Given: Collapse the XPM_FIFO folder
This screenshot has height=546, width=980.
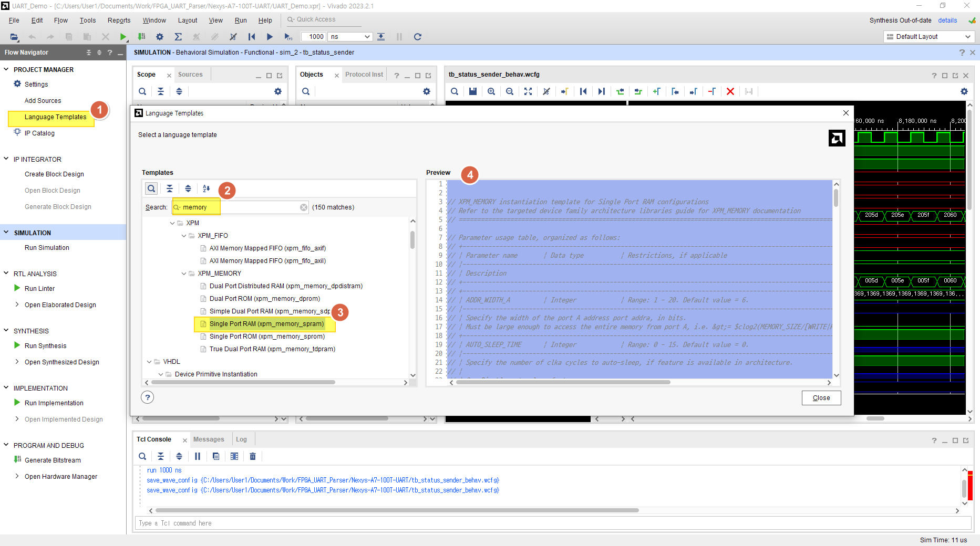Looking at the screenshot, I should coord(184,236).
